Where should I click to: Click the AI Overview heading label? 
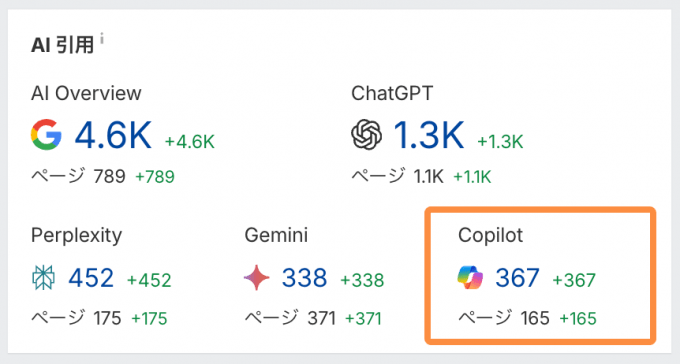[86, 93]
